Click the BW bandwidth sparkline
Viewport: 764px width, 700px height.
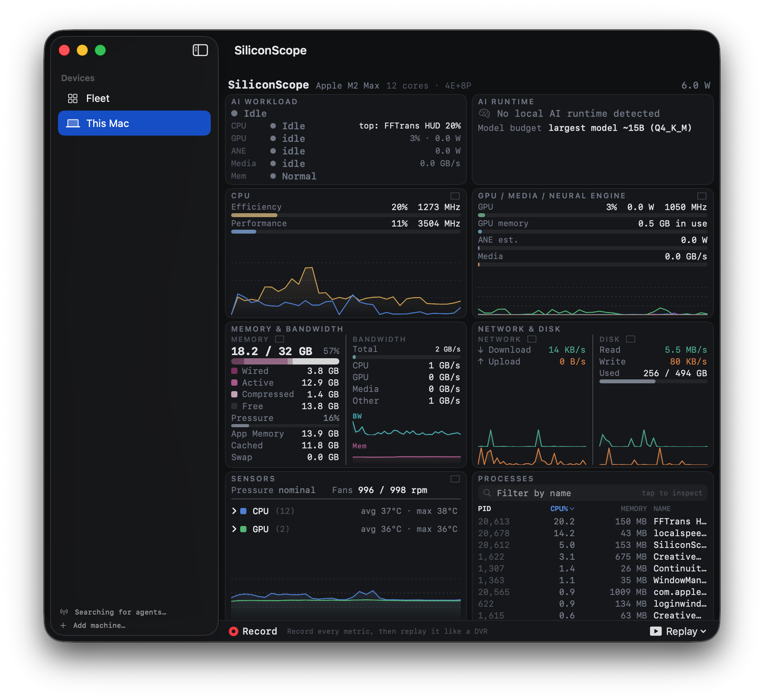pos(407,428)
